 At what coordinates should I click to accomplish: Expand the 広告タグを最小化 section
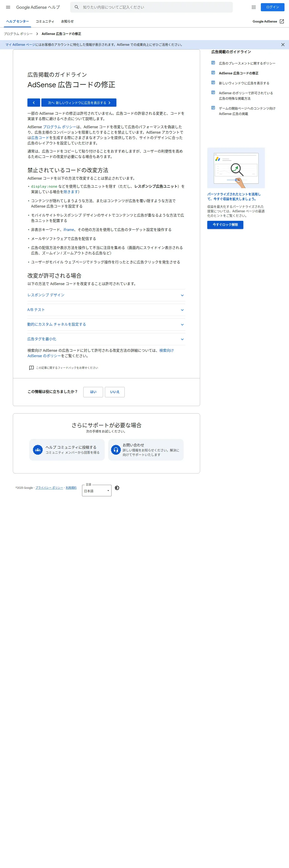tap(106, 339)
